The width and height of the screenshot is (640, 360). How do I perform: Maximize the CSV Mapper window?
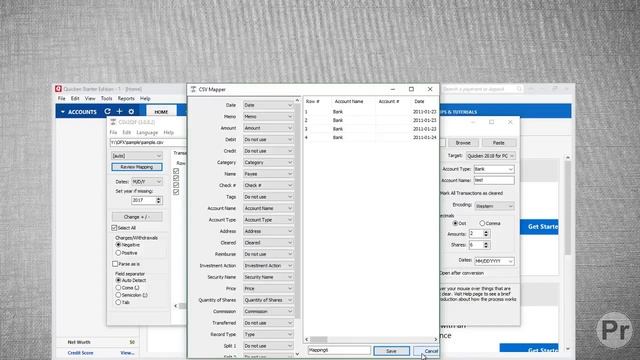[411, 89]
